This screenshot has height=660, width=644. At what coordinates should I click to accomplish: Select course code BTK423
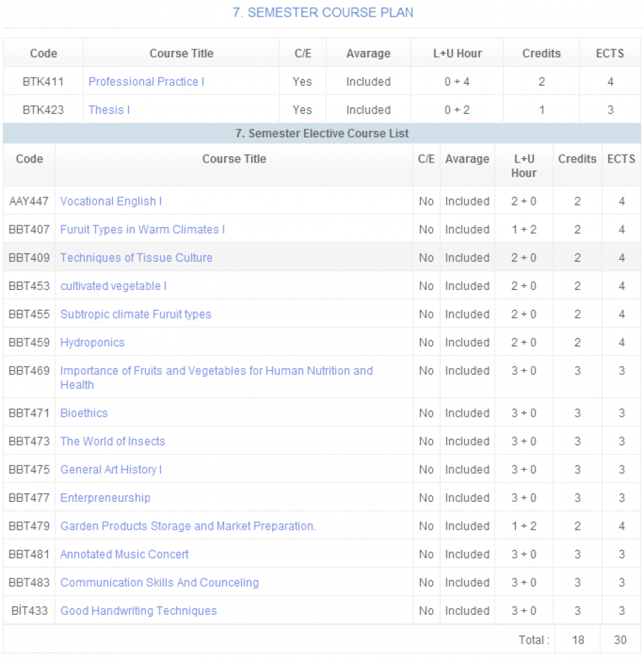pos(43,110)
